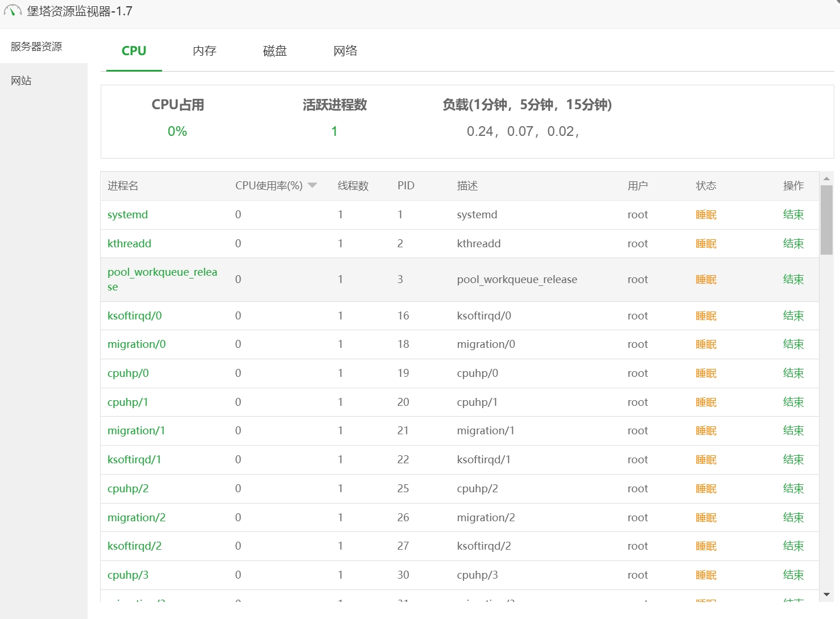Click the scrollbar up arrow
Screen dimensions: 840x619
826,178
